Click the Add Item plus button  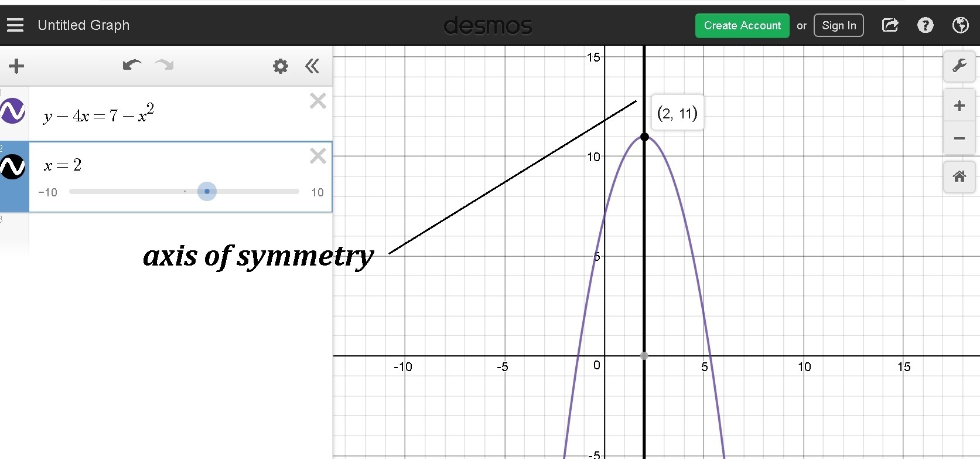coord(16,66)
